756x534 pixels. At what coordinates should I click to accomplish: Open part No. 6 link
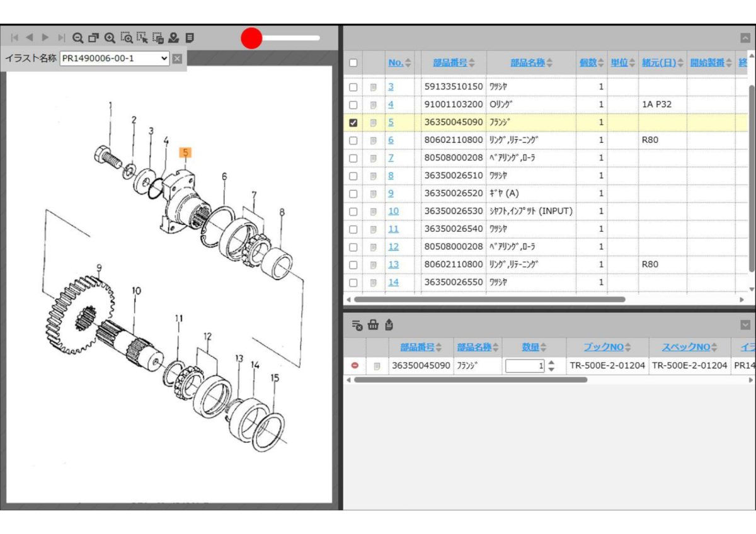coord(391,140)
